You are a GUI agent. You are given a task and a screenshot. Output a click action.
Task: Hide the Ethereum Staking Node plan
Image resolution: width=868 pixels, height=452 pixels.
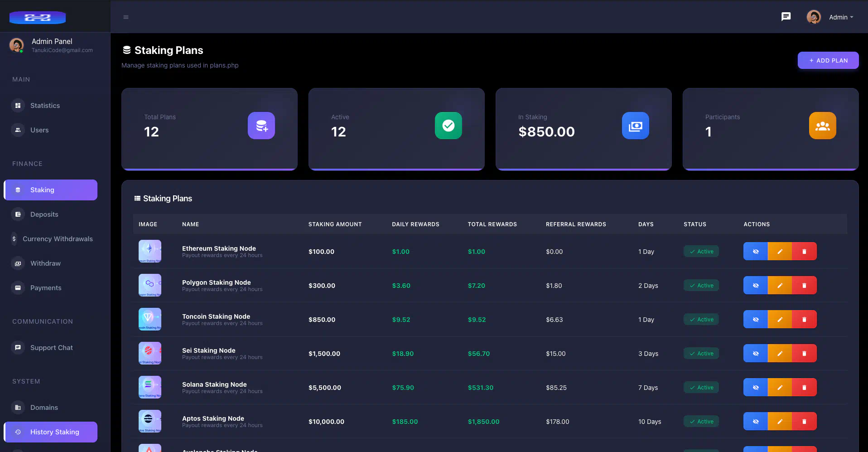(755, 251)
